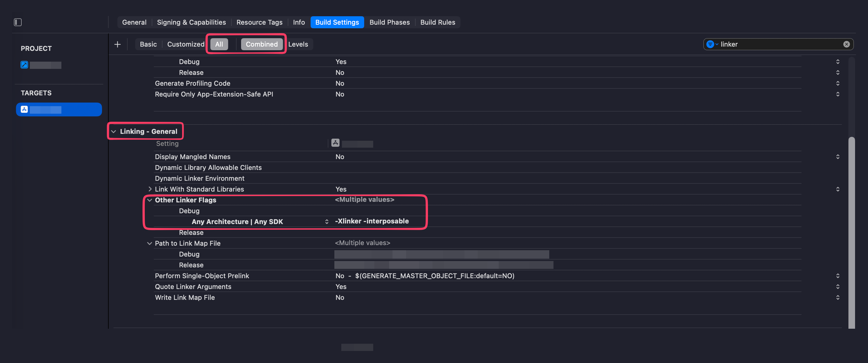Select the app target icon under TARGETS
This screenshot has width=868, height=363.
pos(24,109)
